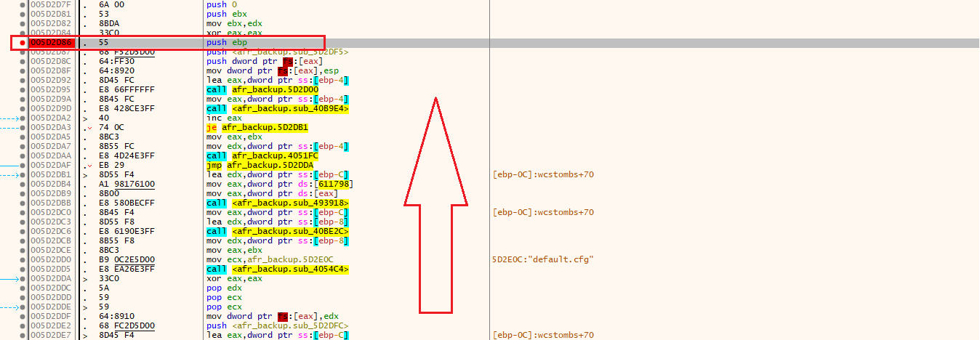Select the 'inc eax' instruction

[x=223, y=118]
